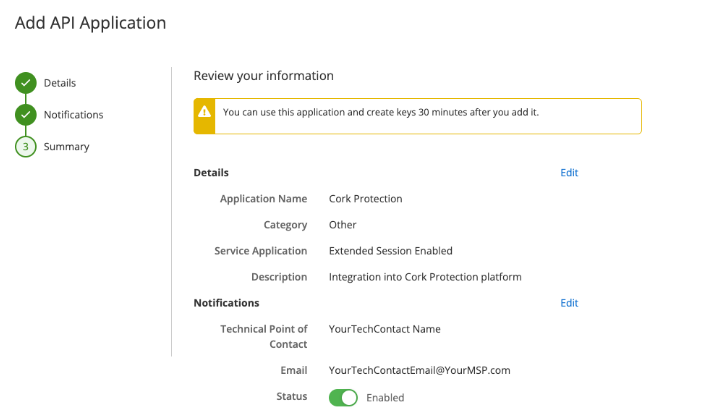The height and width of the screenshot is (417, 708).
Task: Click the YourTechContact Name value
Action: 384,329
